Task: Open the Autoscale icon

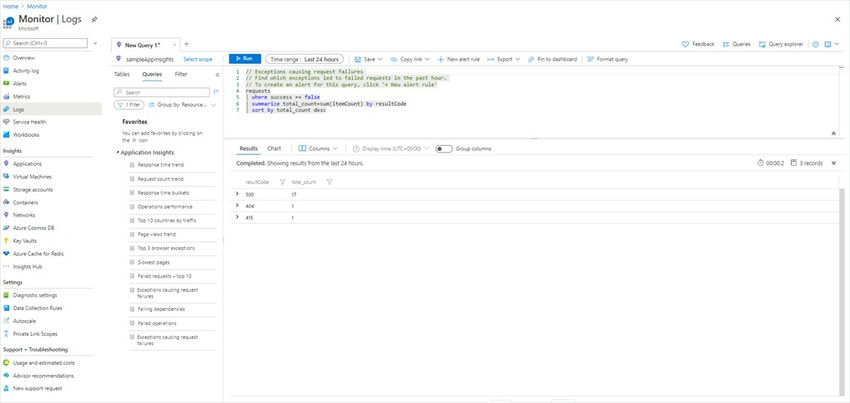Action: point(7,321)
